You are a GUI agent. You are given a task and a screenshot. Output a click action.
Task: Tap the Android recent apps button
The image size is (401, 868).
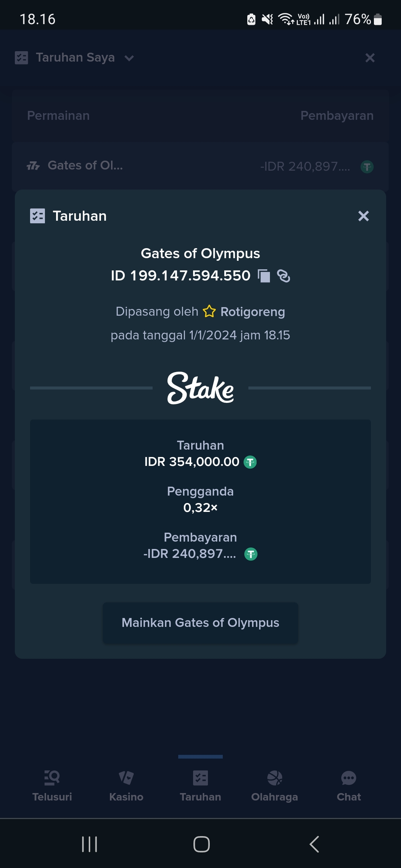coord(89,844)
